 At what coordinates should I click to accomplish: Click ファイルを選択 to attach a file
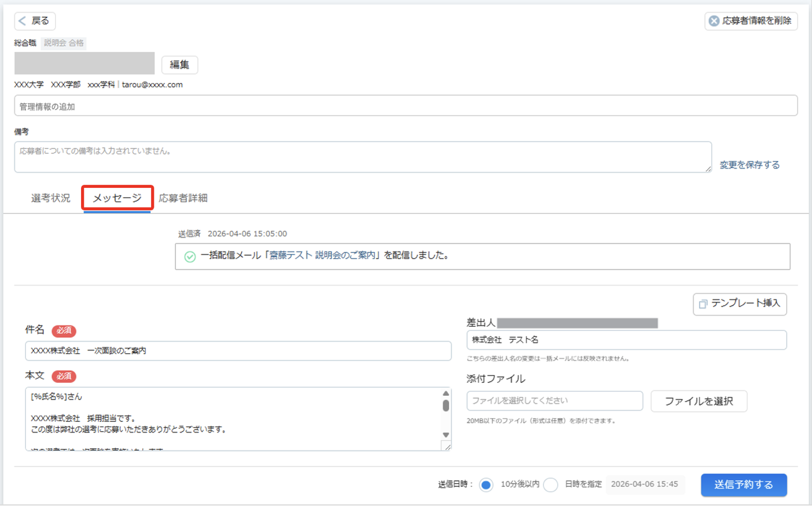pos(699,401)
